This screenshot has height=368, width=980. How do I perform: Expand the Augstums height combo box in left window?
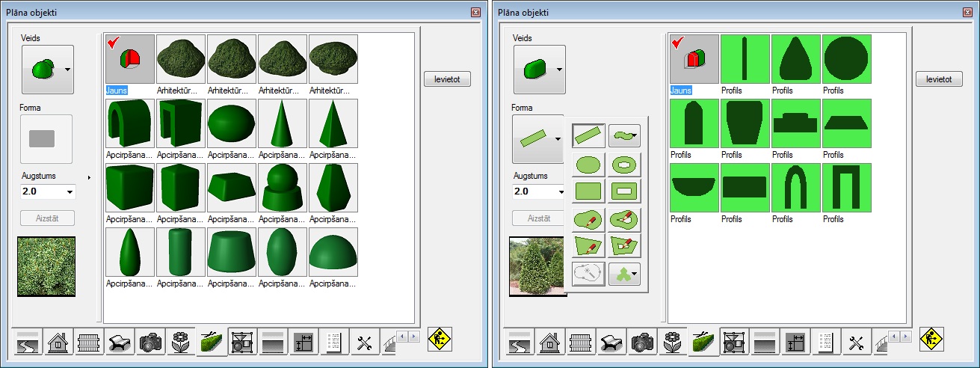(x=70, y=192)
